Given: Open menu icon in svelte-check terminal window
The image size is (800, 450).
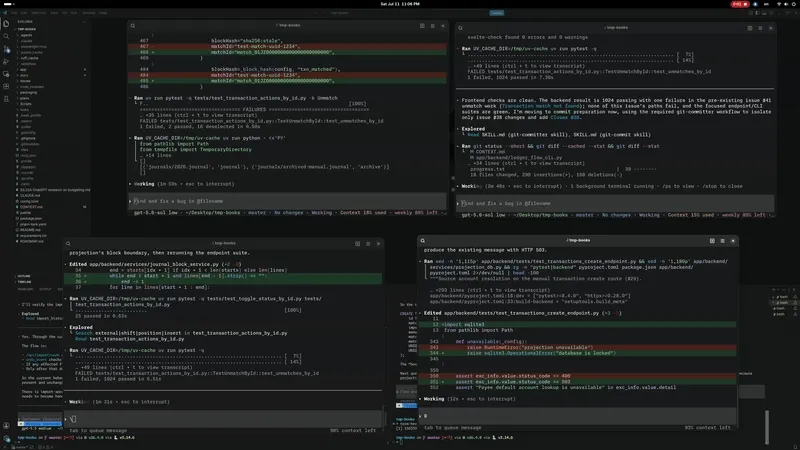Looking at the screenshot, I should 760,28.
